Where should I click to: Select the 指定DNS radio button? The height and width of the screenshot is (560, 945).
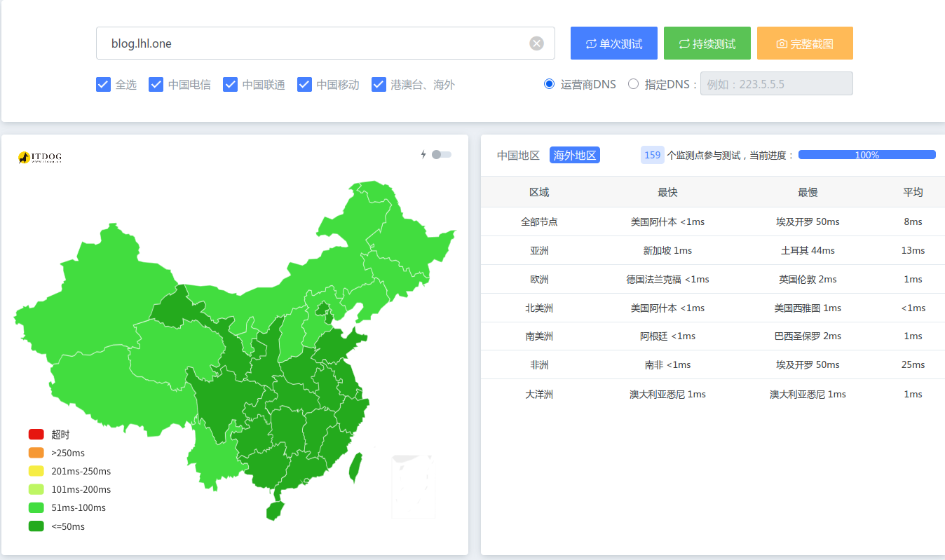tap(633, 83)
